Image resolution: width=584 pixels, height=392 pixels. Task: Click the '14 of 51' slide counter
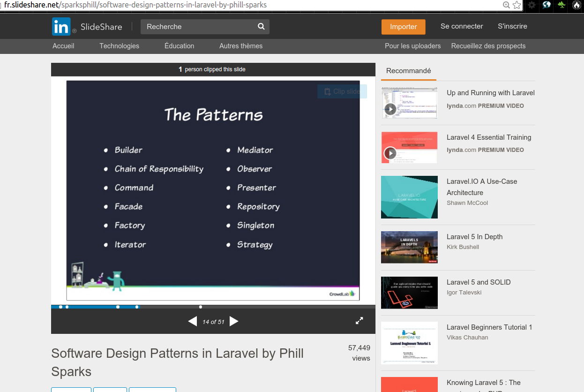tap(213, 322)
